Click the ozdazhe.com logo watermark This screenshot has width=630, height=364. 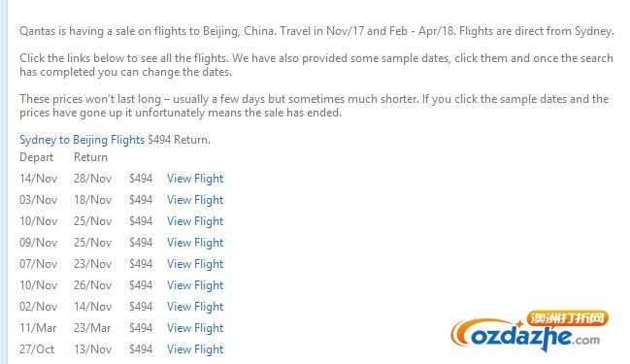pos(529,332)
